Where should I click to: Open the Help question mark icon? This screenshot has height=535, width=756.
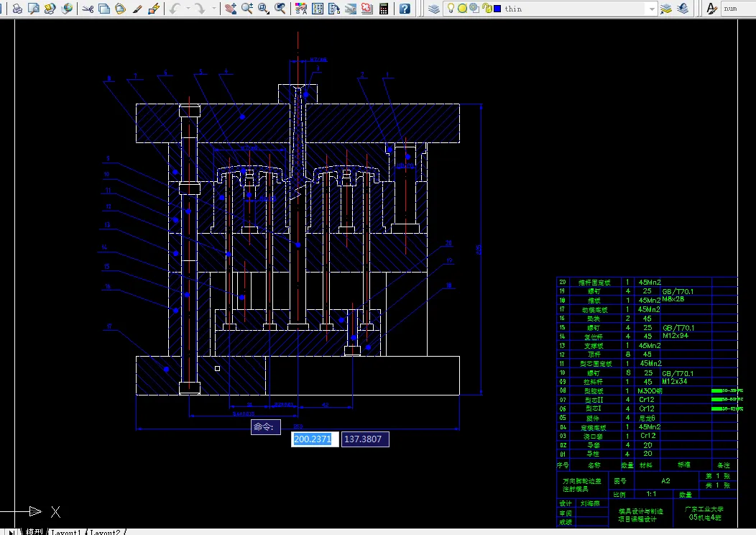point(405,9)
